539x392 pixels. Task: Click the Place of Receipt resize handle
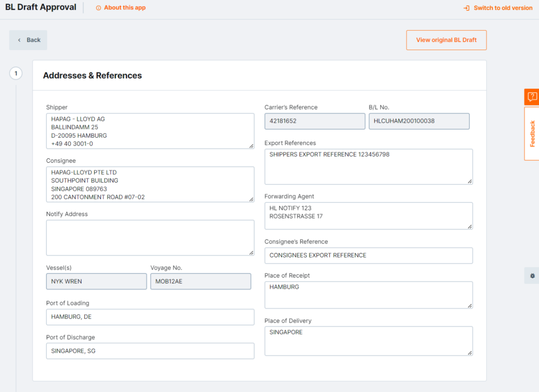pyautogui.click(x=470, y=305)
